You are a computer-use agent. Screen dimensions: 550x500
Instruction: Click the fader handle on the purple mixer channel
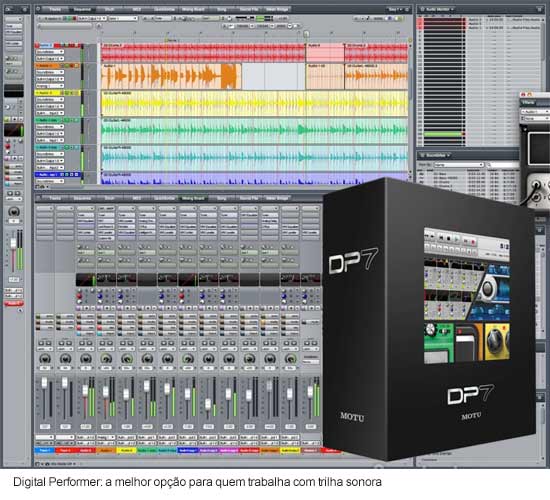tap(208, 404)
